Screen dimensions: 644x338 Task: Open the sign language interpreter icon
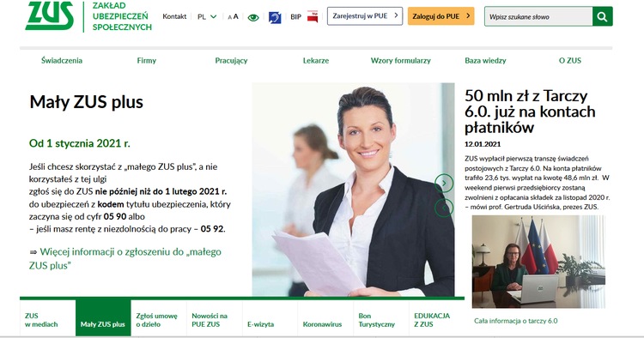(x=275, y=17)
